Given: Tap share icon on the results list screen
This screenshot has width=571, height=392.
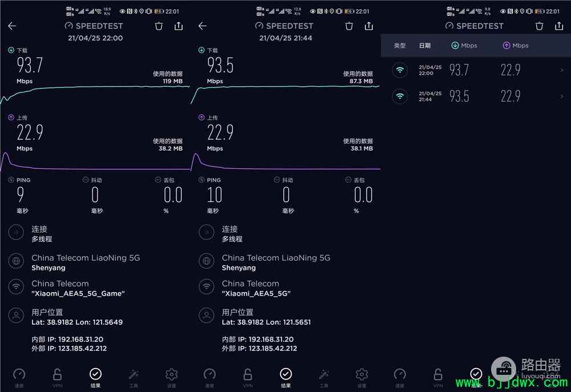Looking at the screenshot, I should (559, 26).
